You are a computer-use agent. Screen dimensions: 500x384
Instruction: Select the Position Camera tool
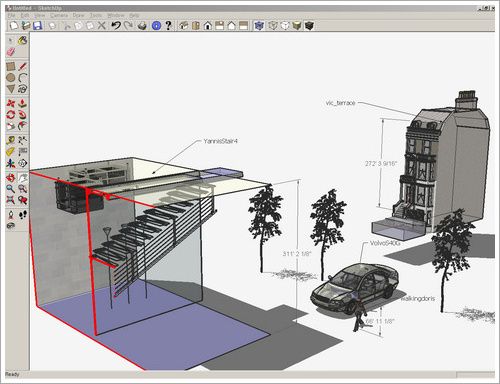coord(11,214)
